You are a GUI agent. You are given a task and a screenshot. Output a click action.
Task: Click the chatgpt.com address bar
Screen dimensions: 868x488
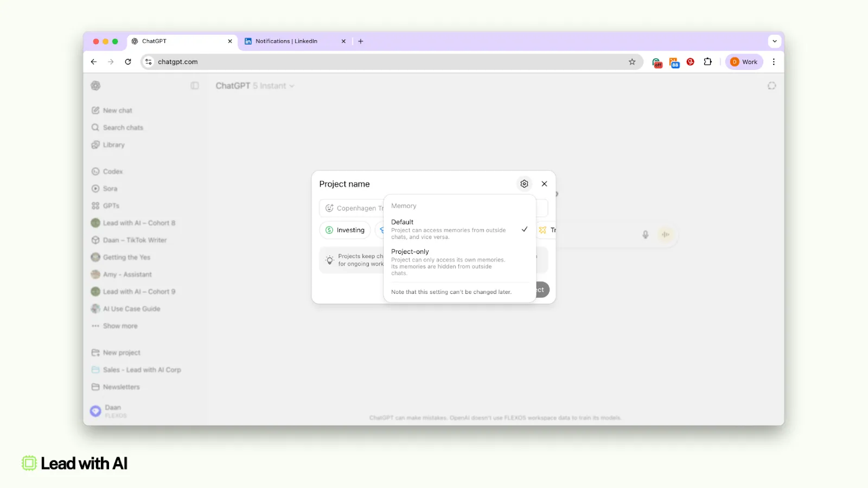click(x=392, y=62)
